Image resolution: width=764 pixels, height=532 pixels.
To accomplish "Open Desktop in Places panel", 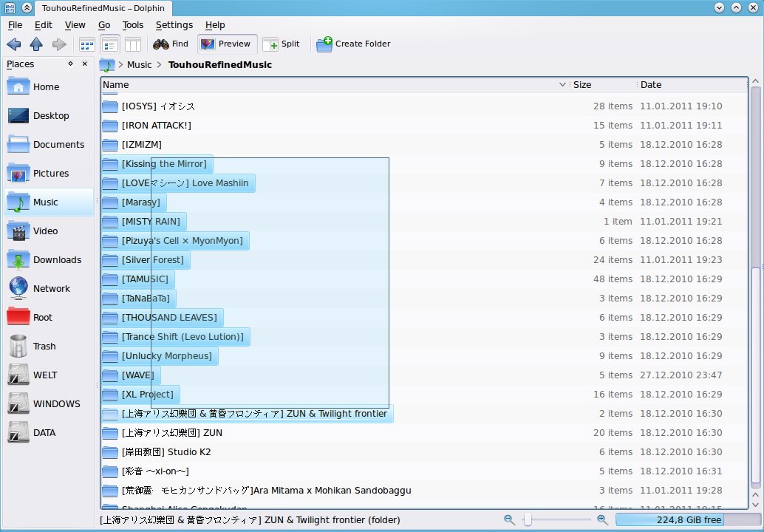I will click(49, 116).
